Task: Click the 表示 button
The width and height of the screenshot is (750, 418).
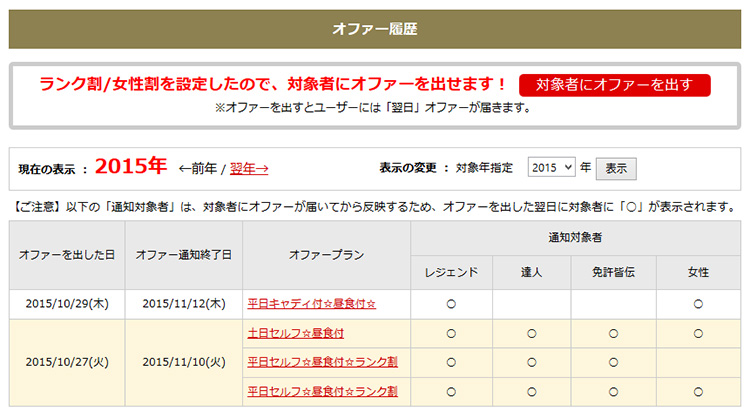Action: click(616, 168)
